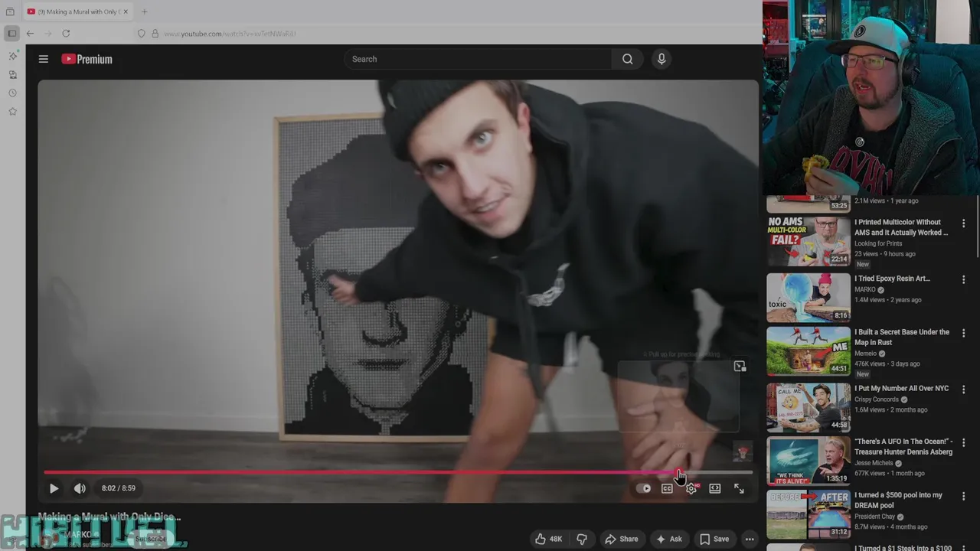Screen dimensions: 980x551
Task: Open 'I Put My Number All Over NYC'
Action: point(901,388)
